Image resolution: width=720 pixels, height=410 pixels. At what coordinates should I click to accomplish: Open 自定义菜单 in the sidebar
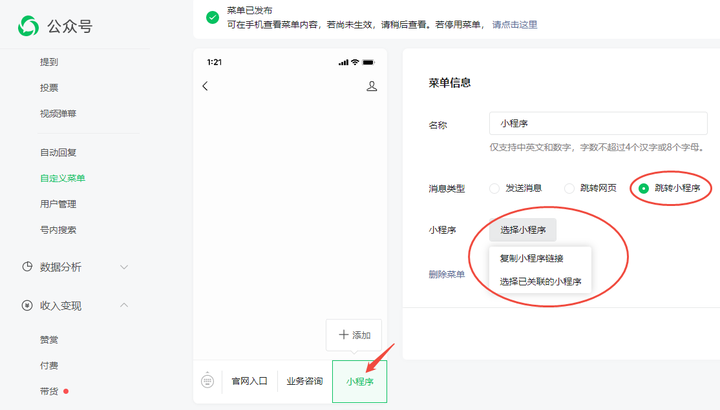(62, 178)
